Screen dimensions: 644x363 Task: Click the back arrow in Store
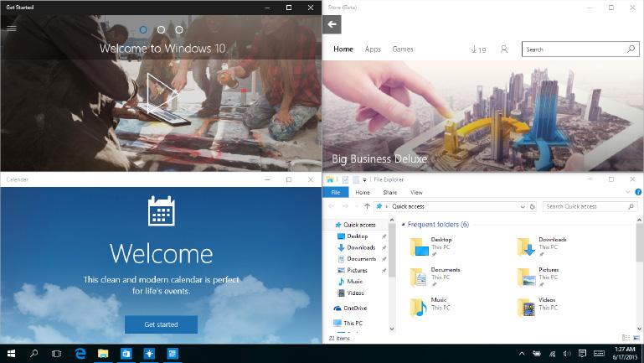[332, 24]
